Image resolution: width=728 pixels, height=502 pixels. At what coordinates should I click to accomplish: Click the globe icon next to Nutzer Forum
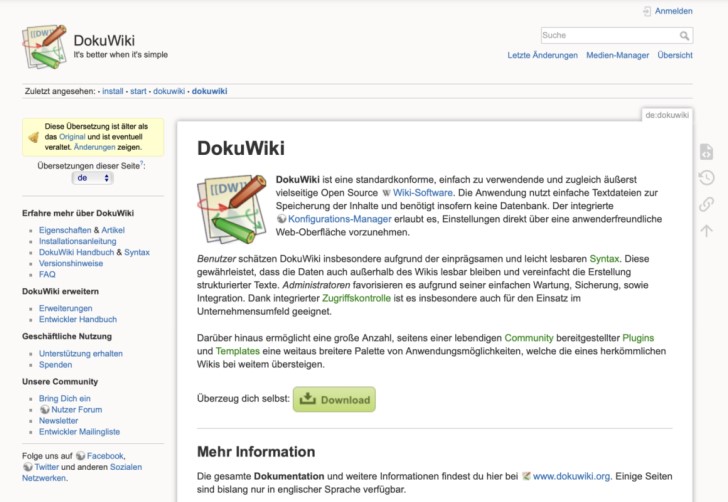(x=45, y=410)
